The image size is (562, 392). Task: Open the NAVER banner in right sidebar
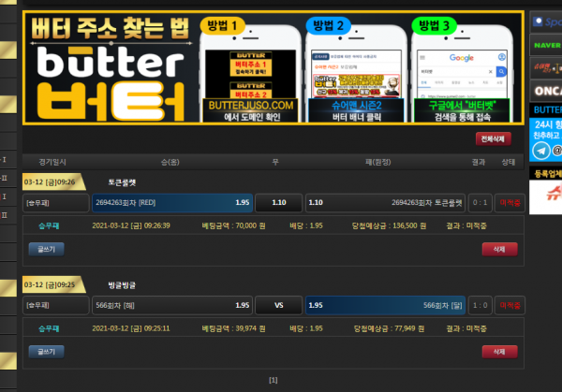click(x=545, y=43)
